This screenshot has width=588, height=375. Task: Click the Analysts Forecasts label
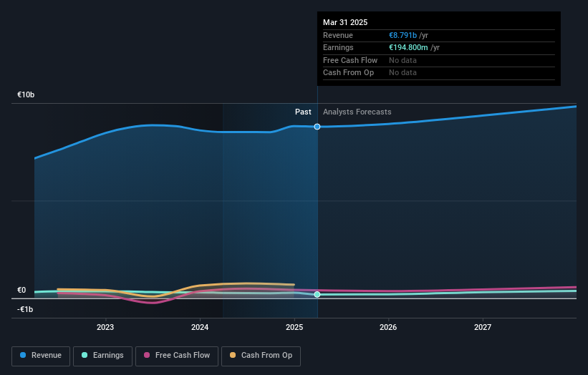(357, 112)
